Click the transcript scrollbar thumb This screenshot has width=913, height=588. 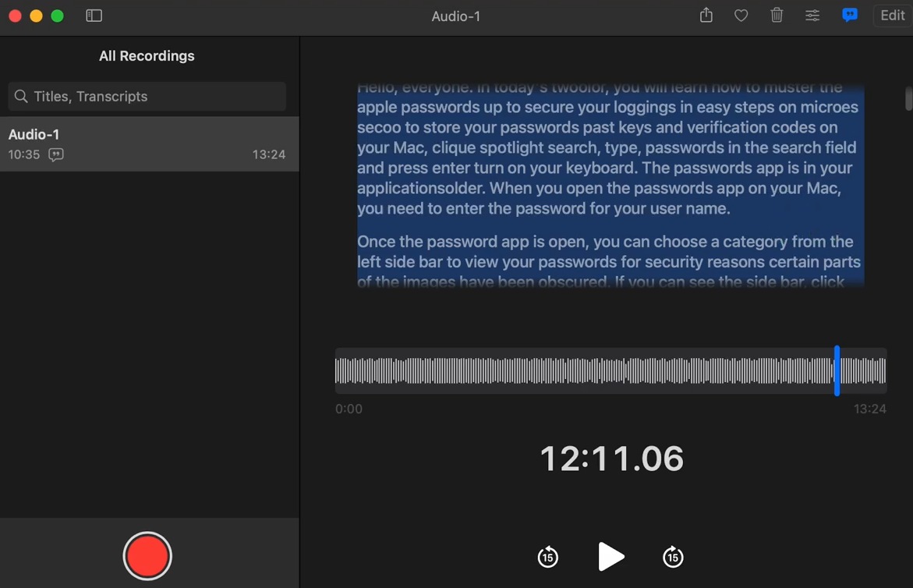908,98
